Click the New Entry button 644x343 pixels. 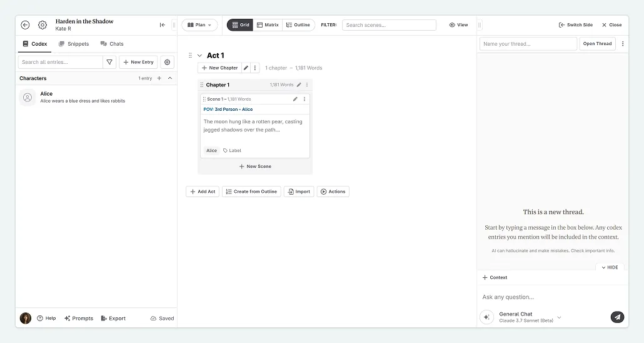[138, 63]
